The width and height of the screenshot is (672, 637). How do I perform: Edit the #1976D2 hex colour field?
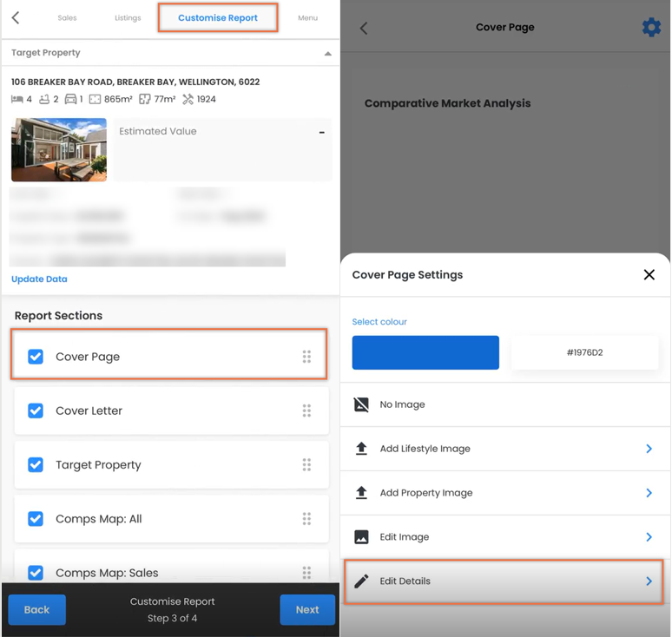[x=584, y=352]
